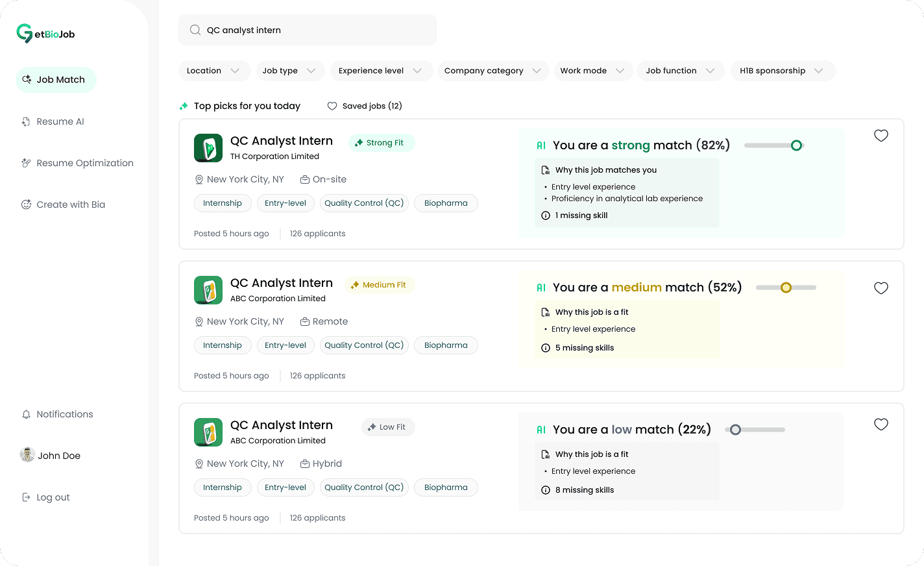
Task: Open the QC Analyst Intern title at TH Corporation
Action: (x=282, y=141)
